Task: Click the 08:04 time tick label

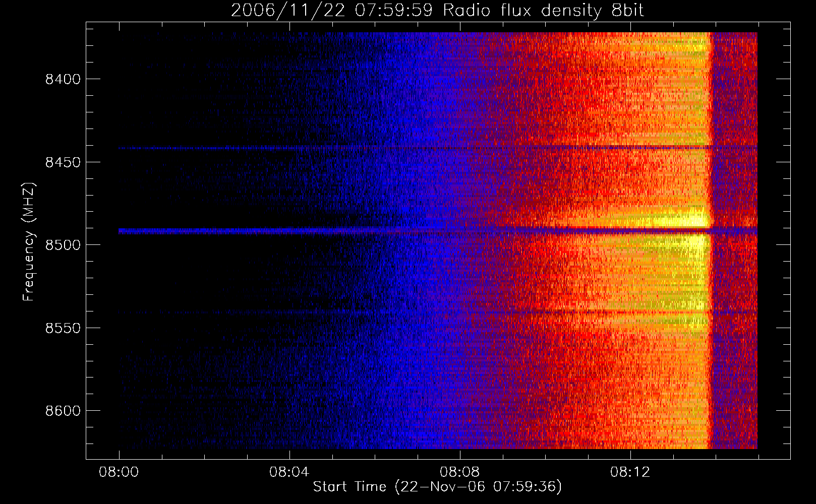Action: click(289, 472)
